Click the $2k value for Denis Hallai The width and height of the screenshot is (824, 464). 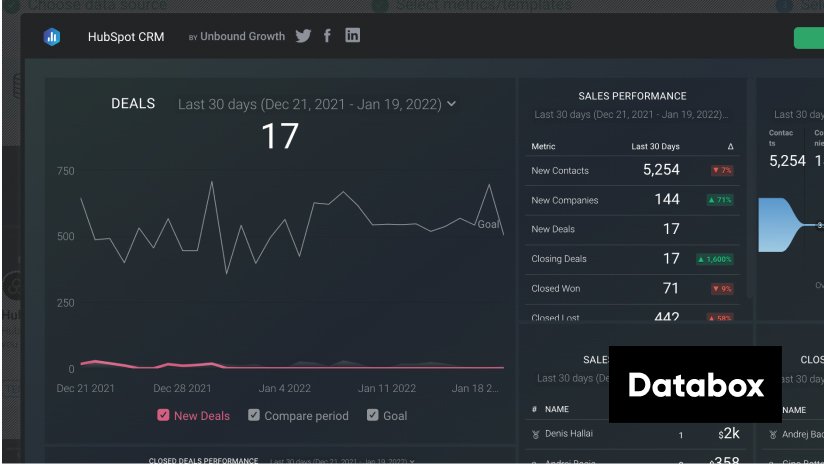729,434
